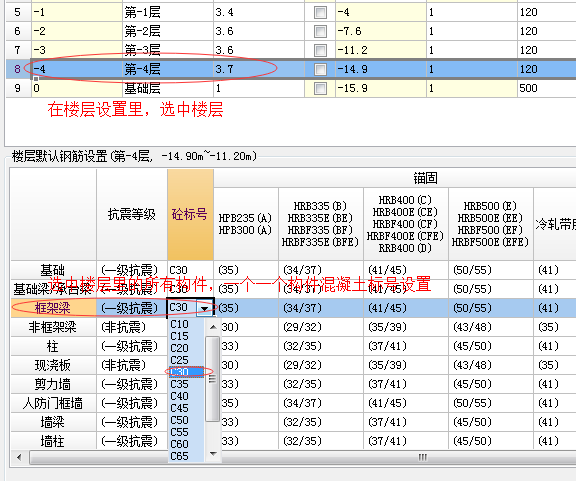Image resolution: width=576 pixels, height=481 pixels.
Task: Toggle checkbox in the 第-3层 row
Action: pos(320,50)
